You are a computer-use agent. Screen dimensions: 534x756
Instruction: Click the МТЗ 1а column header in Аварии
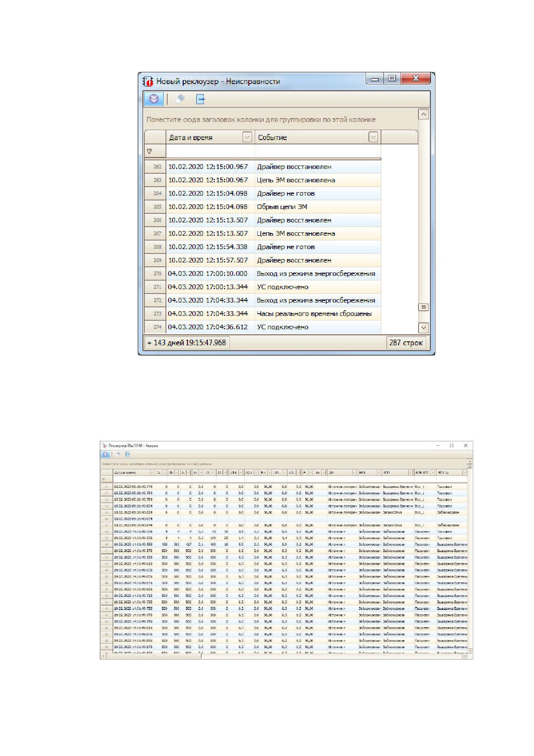coord(452,472)
